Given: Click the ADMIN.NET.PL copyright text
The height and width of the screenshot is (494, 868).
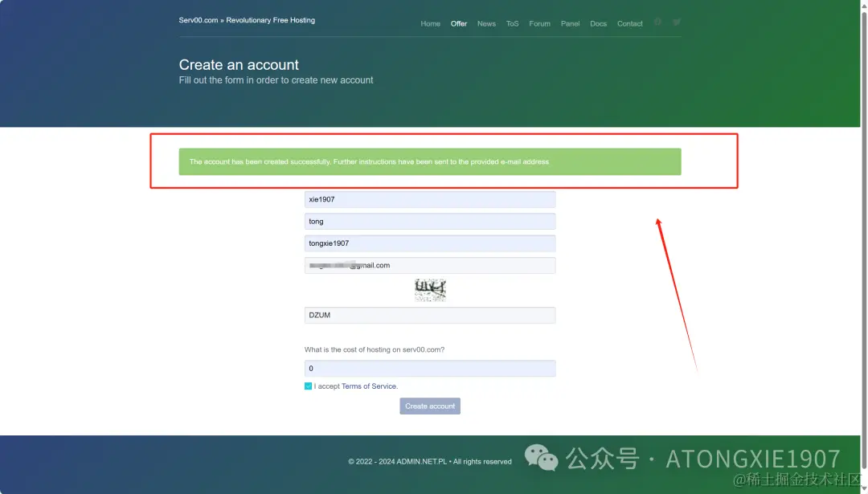Looking at the screenshot, I should point(429,461).
